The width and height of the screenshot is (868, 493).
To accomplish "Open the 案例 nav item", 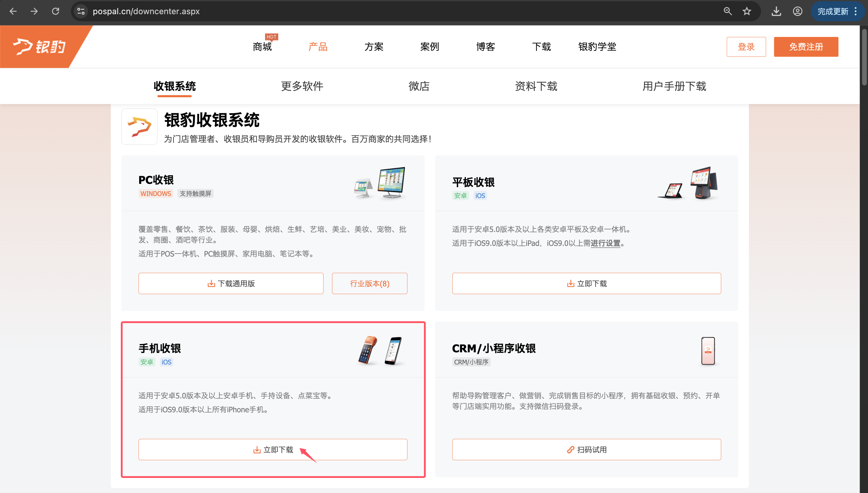I will [430, 47].
